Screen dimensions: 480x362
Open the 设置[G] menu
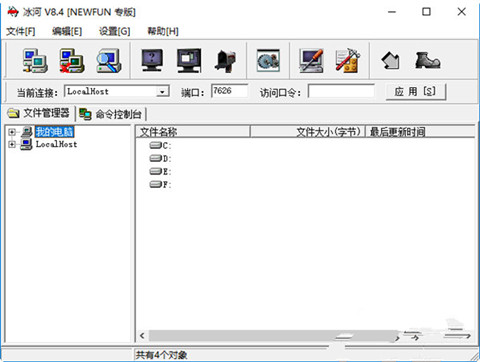114,31
